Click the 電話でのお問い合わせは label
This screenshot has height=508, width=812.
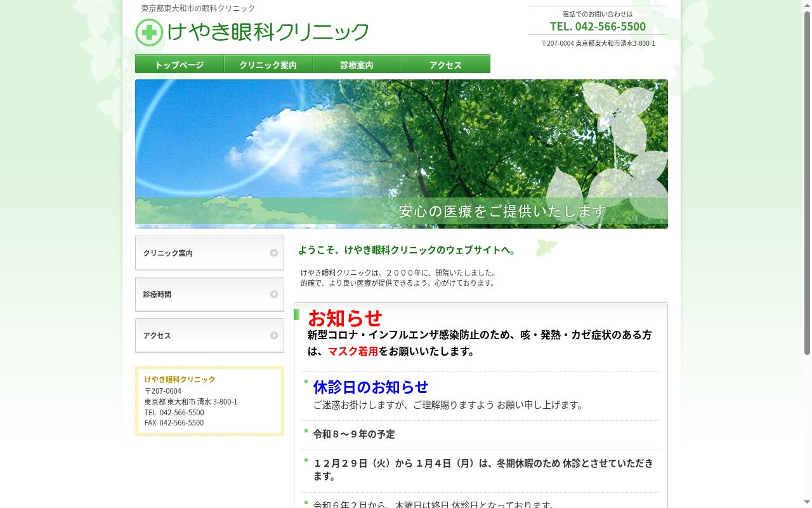(x=598, y=14)
